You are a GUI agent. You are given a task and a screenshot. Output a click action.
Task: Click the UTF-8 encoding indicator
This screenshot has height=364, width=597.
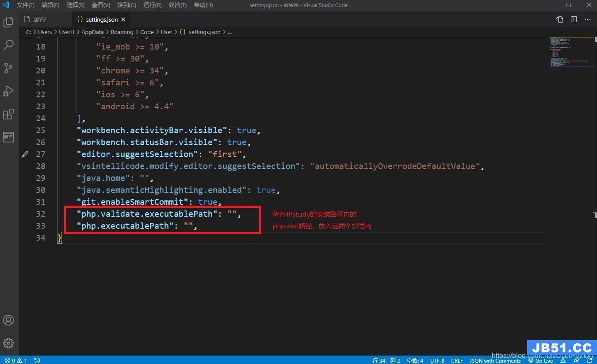coord(437,360)
